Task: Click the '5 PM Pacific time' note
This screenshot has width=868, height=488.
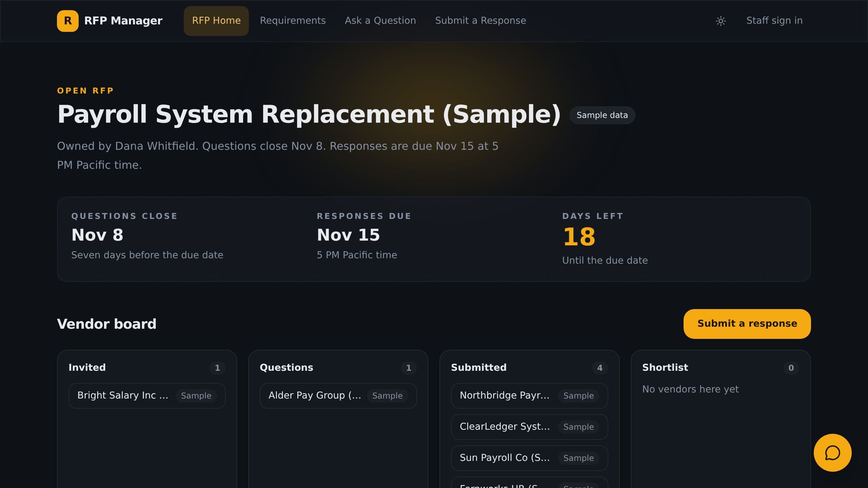Action: [357, 255]
